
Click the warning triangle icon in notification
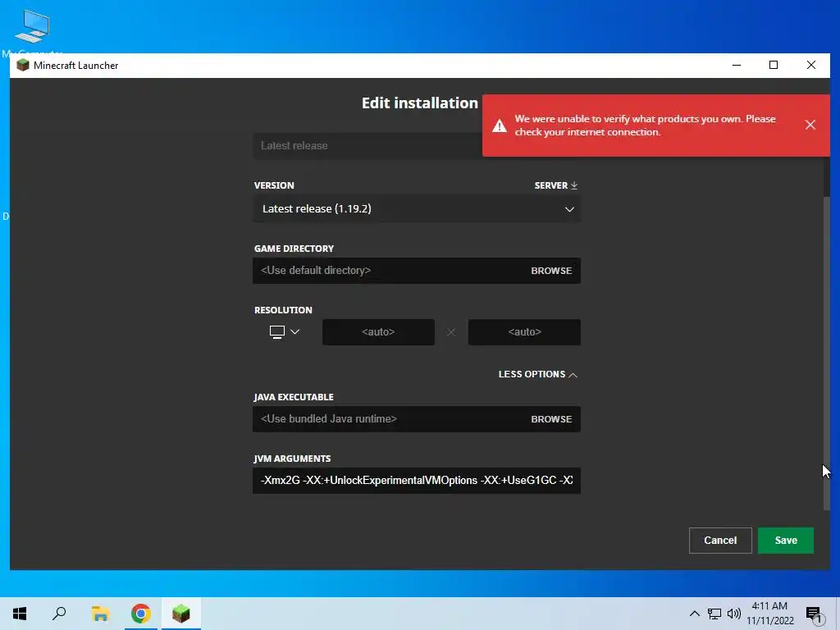click(x=500, y=126)
